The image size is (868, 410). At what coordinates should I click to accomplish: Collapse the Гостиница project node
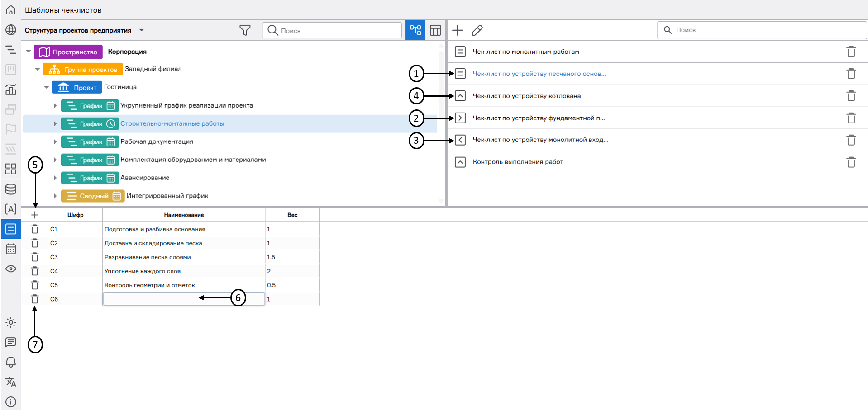47,87
